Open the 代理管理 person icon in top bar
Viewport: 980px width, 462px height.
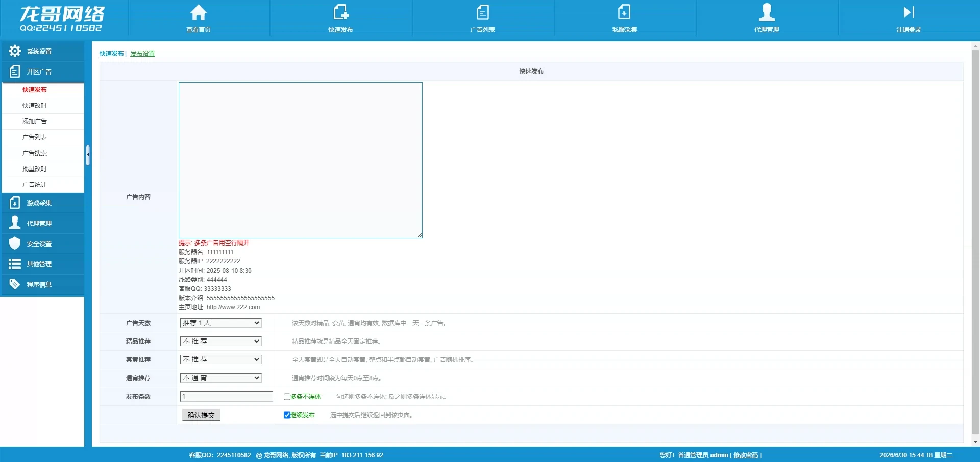click(x=767, y=12)
